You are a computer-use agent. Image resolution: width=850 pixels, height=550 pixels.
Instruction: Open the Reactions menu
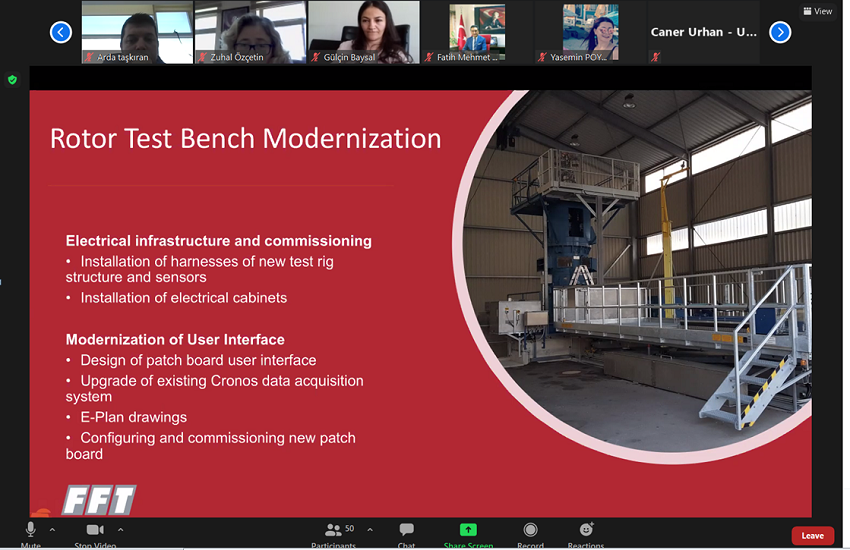586,530
